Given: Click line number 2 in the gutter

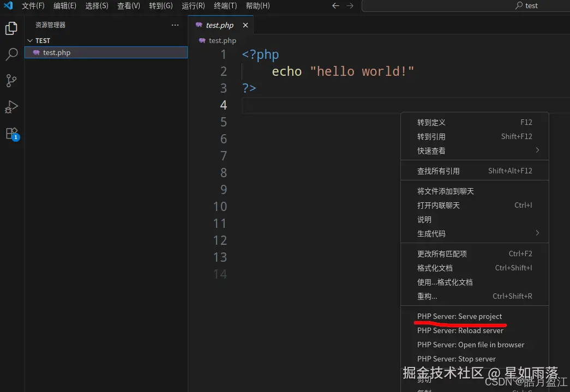Looking at the screenshot, I should coord(223,71).
